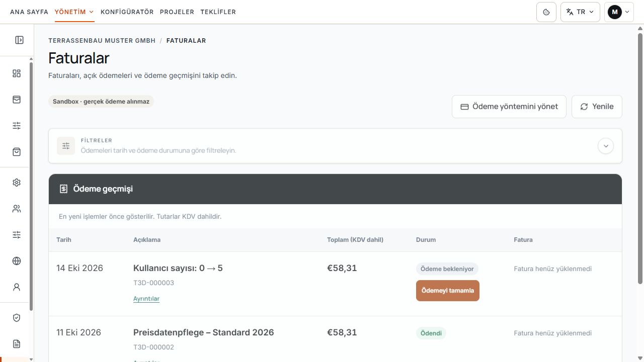The image size is (644, 362).
Task: Click the Ödemeyi tamamla button
Action: (448, 291)
